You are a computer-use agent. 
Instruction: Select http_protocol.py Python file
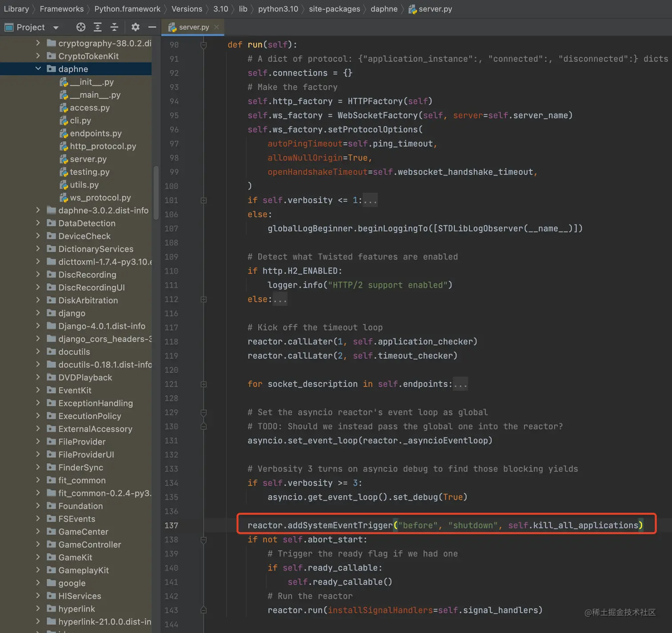[x=103, y=146]
